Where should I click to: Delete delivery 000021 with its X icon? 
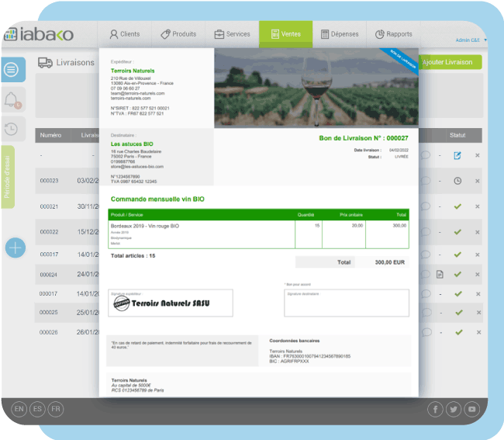click(478, 206)
